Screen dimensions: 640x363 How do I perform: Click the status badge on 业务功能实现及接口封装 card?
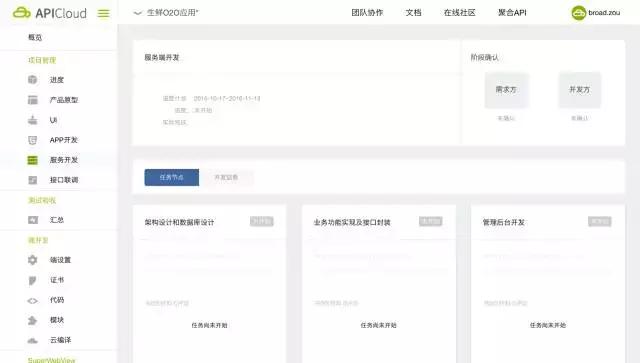click(431, 221)
